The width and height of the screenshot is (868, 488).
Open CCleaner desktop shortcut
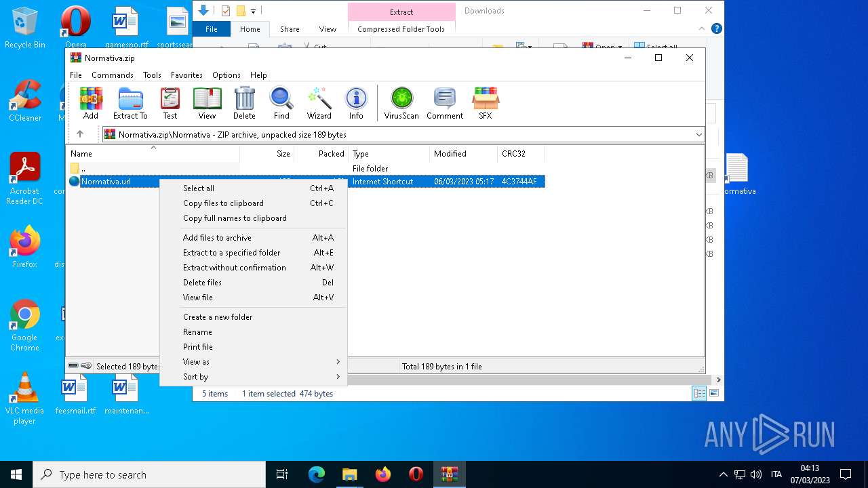point(25,101)
